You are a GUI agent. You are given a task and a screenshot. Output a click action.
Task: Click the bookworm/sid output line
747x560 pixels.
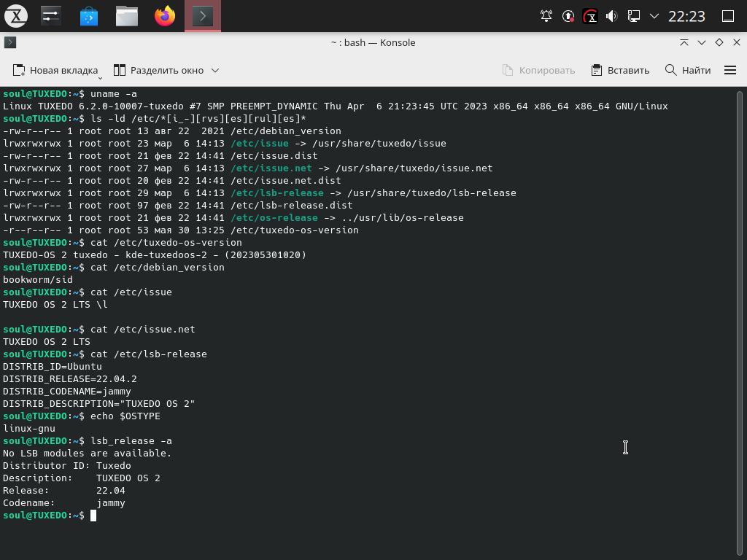tap(38, 279)
